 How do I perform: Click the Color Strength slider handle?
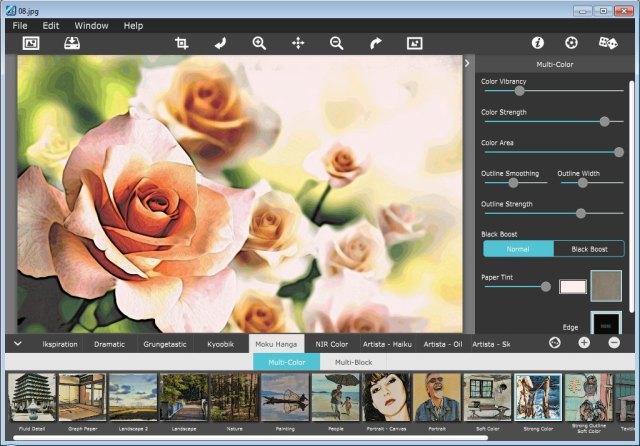pos(604,121)
